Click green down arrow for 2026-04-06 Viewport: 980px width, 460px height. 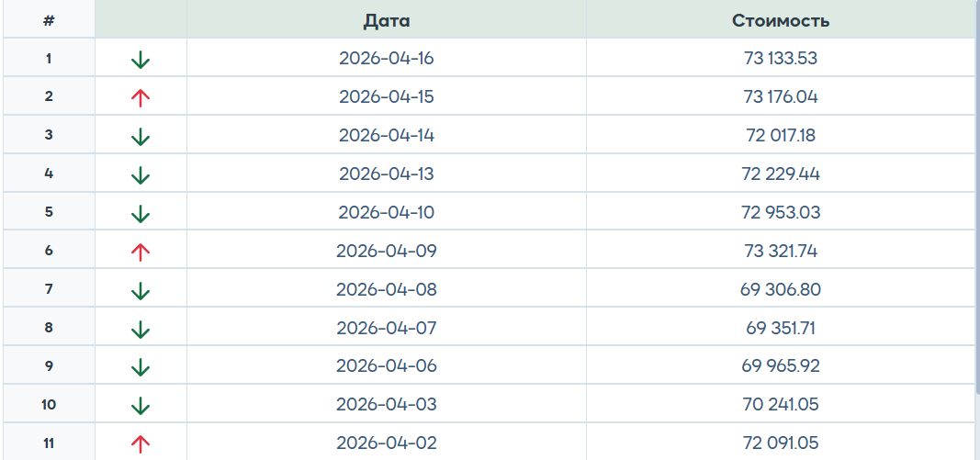140,367
